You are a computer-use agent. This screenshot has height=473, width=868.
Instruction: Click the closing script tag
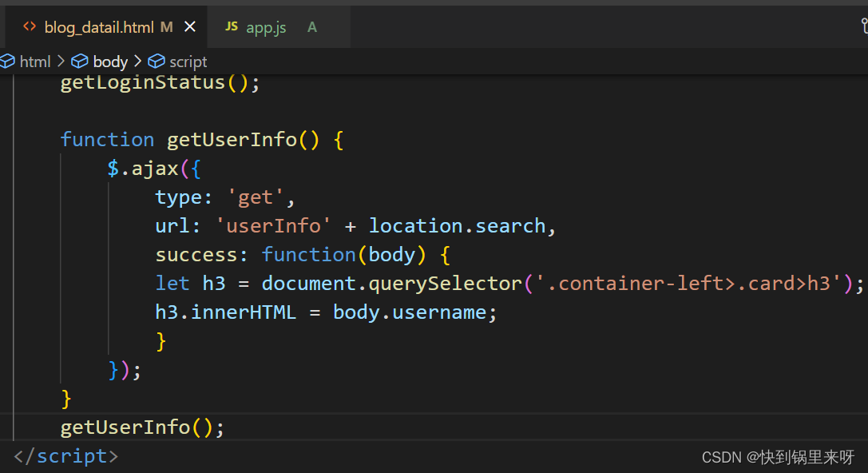pyautogui.click(x=66, y=456)
